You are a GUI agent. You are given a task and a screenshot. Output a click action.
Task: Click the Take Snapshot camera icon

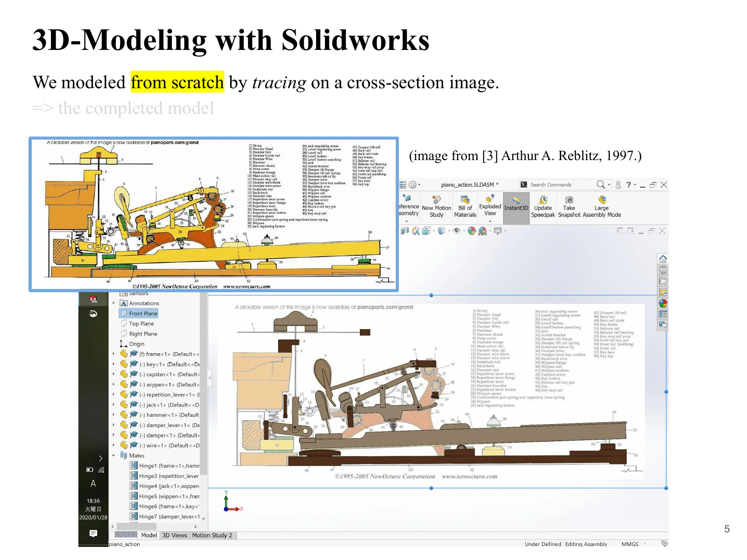pos(569,200)
